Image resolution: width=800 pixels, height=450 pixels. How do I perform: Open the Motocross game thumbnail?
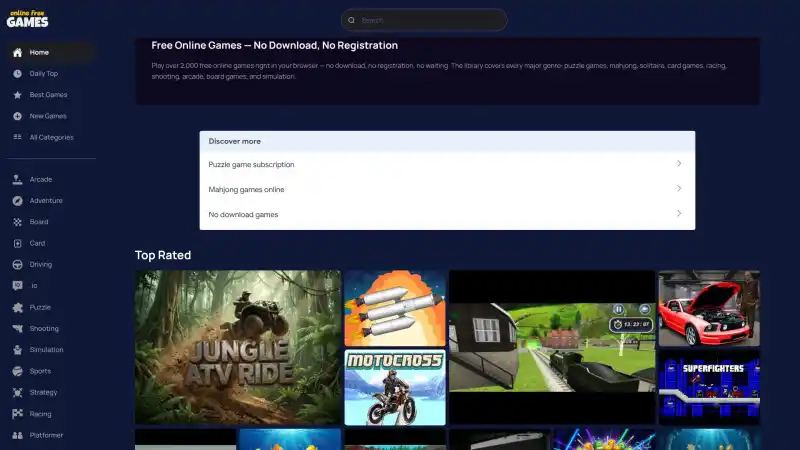[x=395, y=387]
